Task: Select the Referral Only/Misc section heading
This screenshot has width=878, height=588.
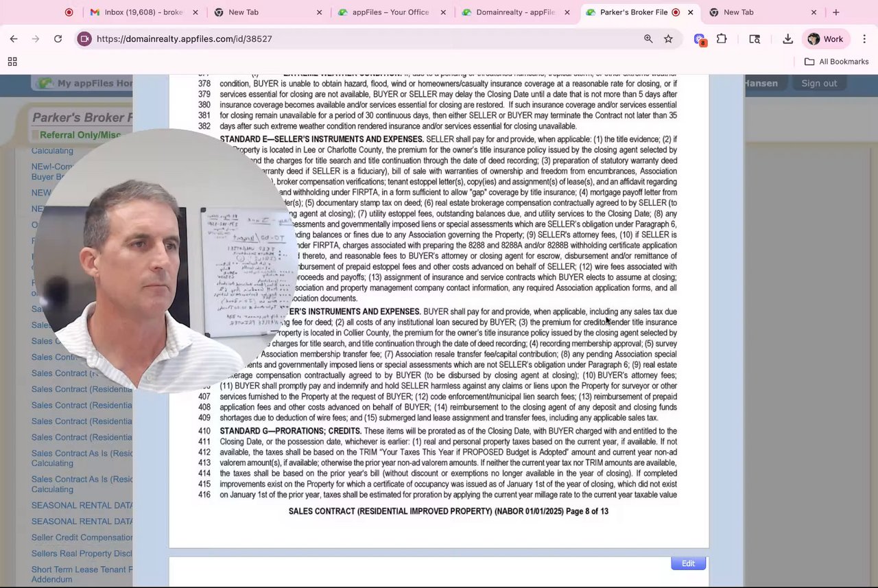Action: click(80, 135)
